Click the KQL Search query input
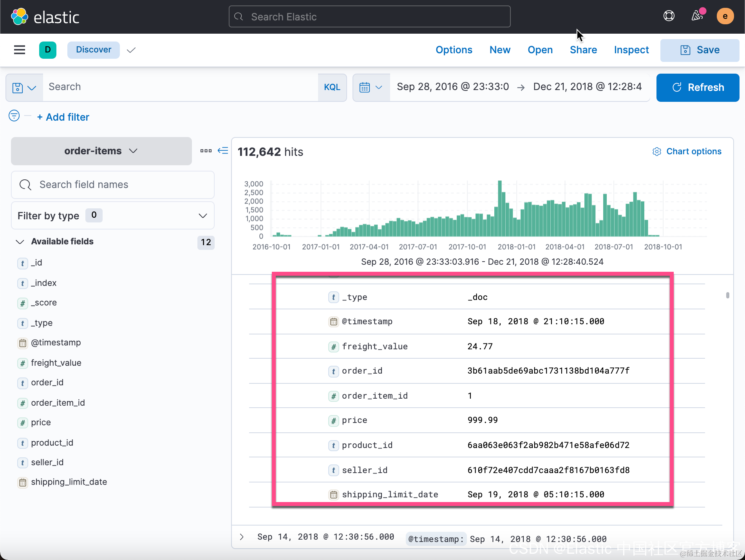 (x=180, y=87)
